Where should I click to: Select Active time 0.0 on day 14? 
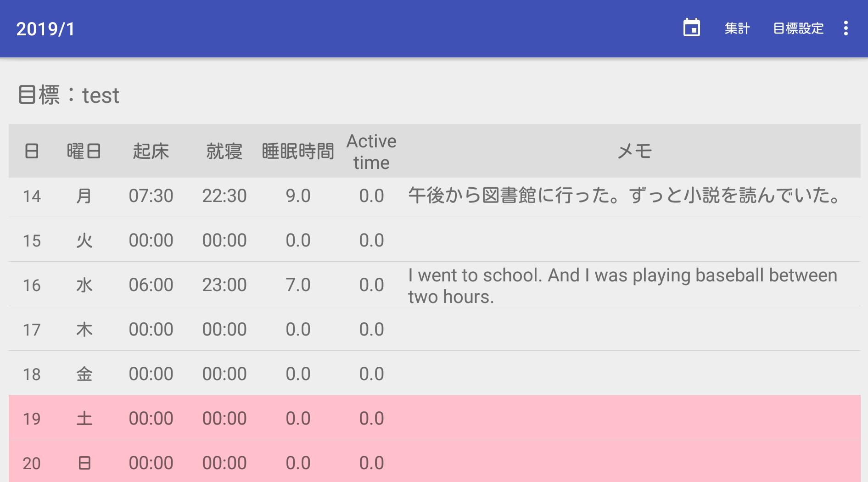[372, 196]
